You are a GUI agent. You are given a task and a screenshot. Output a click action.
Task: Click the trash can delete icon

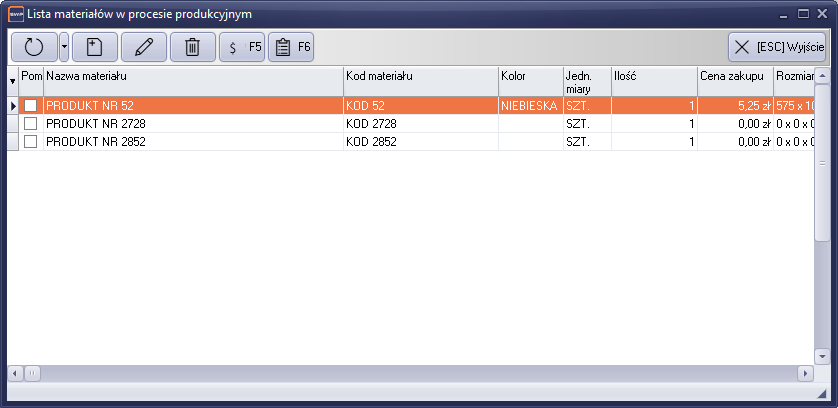(x=193, y=46)
